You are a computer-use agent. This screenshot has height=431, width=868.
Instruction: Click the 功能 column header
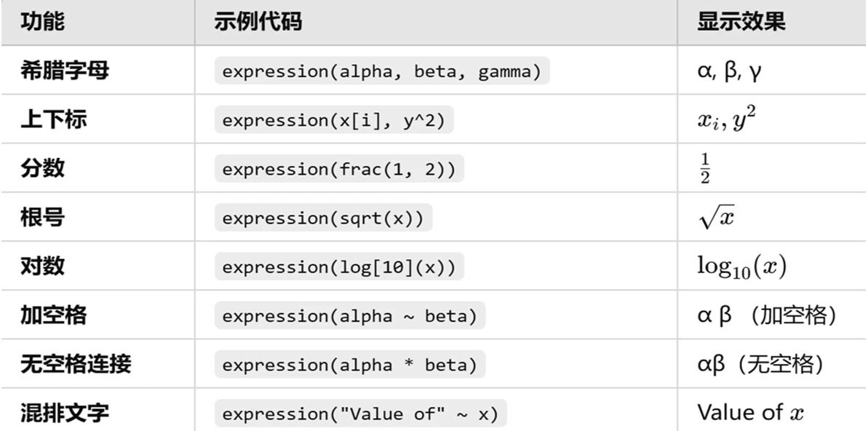click(41, 23)
